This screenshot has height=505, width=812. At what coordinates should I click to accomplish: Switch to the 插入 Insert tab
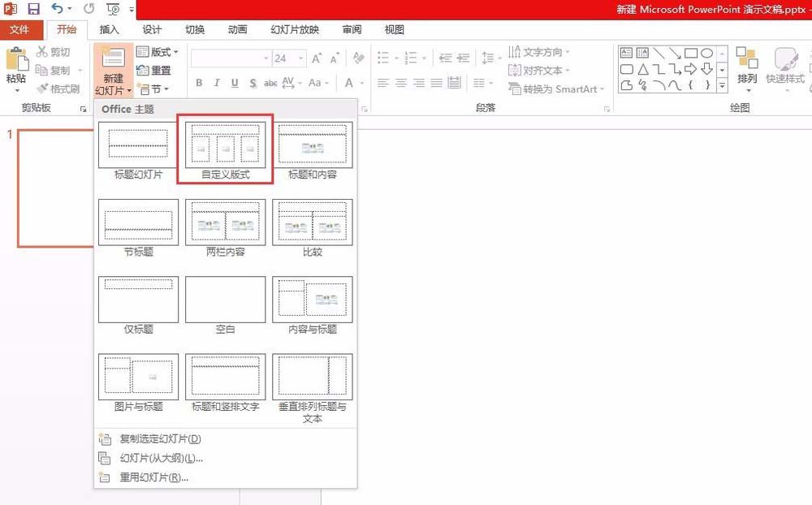tap(109, 29)
